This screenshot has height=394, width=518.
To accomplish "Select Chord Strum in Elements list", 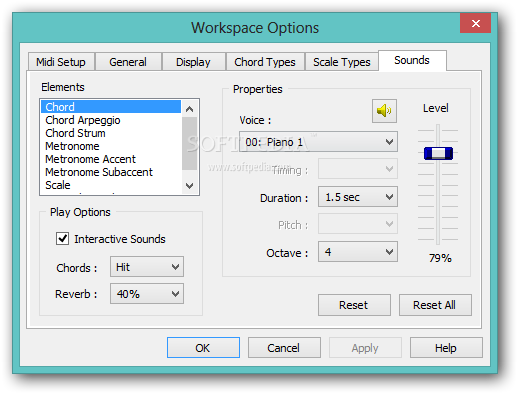I will (x=75, y=133).
